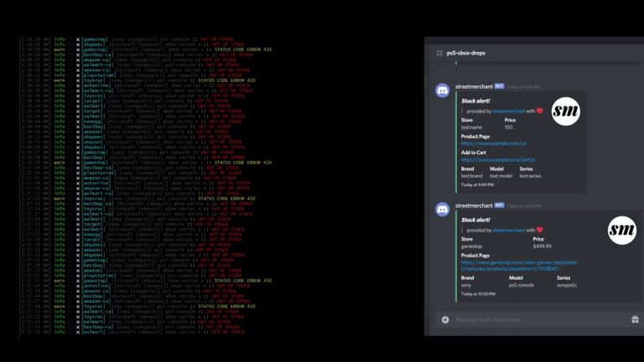Open streetmerchant username on the 9:49 PM message
Viewport: 644px width, 362px height.
[474, 86]
